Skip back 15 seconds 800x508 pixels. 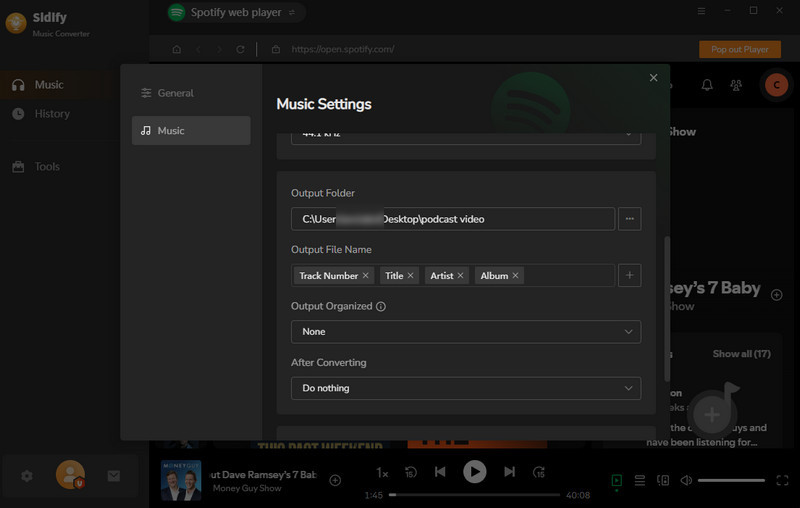[x=411, y=472]
